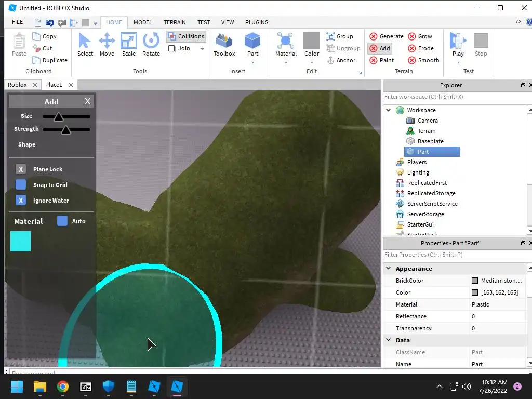Switch to the TERRAIN tab

click(175, 22)
